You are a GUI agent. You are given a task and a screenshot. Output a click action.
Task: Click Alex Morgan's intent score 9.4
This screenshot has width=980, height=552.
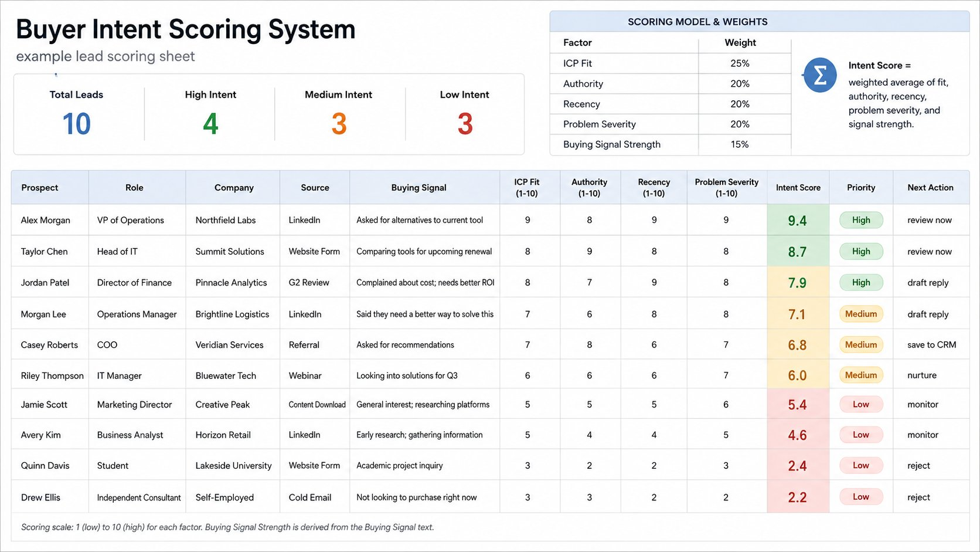[797, 221]
